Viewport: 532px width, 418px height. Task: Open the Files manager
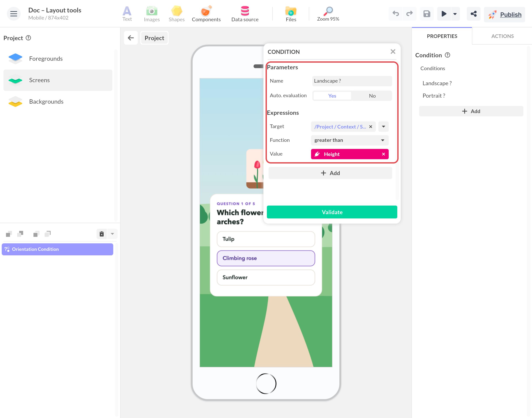291,14
